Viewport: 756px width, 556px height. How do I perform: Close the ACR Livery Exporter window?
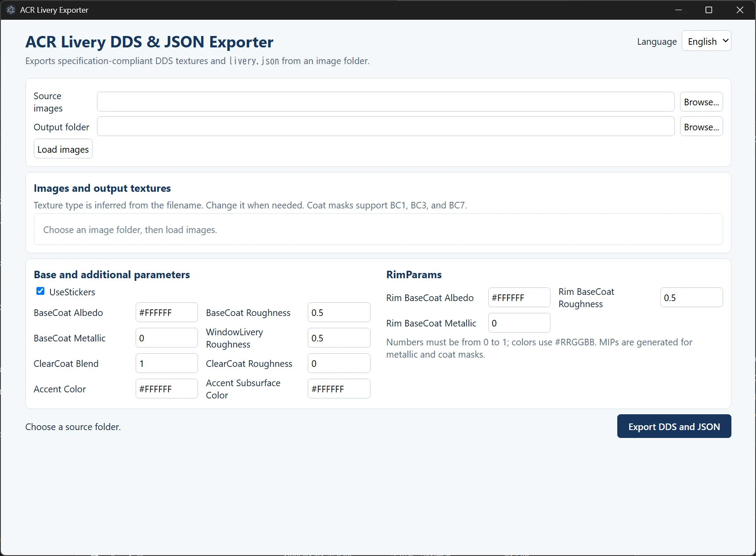[740, 10]
